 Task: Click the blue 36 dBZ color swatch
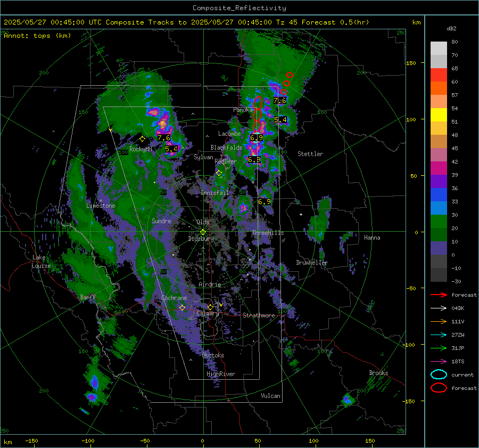[x=439, y=195]
